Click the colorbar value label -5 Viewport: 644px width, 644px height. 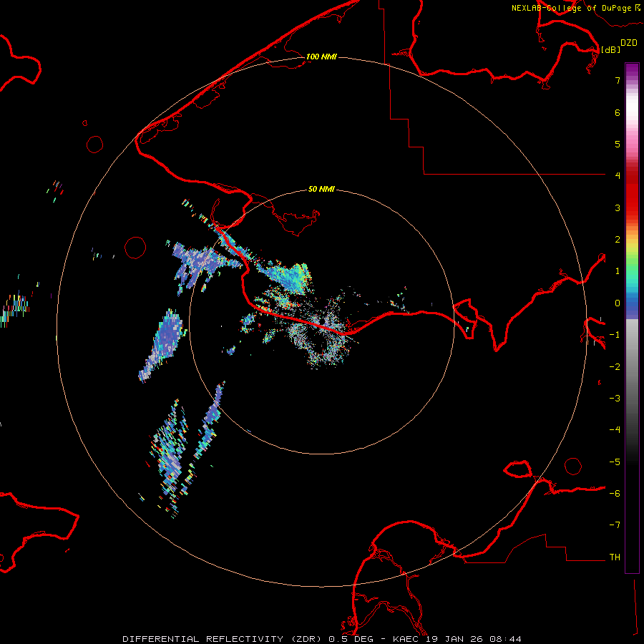click(615, 462)
